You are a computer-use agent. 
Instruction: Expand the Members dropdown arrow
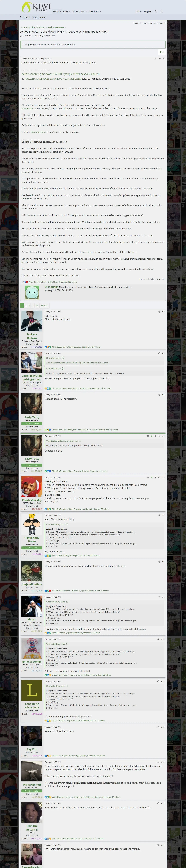coord(100,11)
